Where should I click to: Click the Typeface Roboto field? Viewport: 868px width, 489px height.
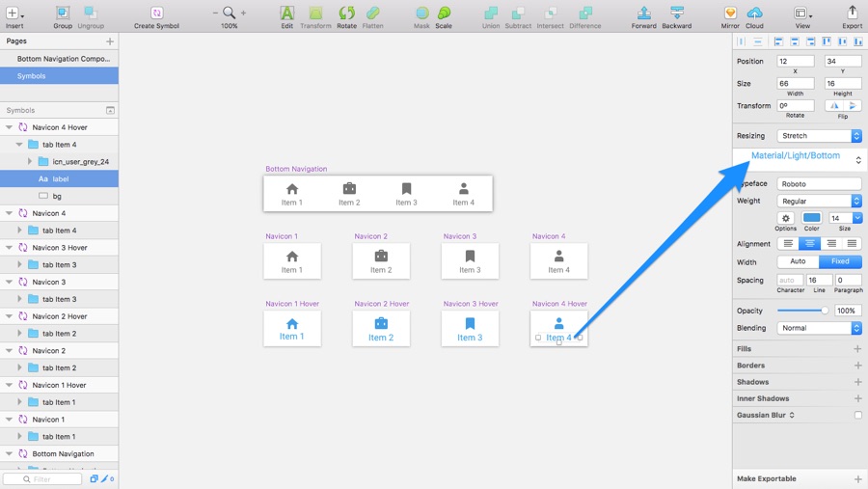[819, 184]
